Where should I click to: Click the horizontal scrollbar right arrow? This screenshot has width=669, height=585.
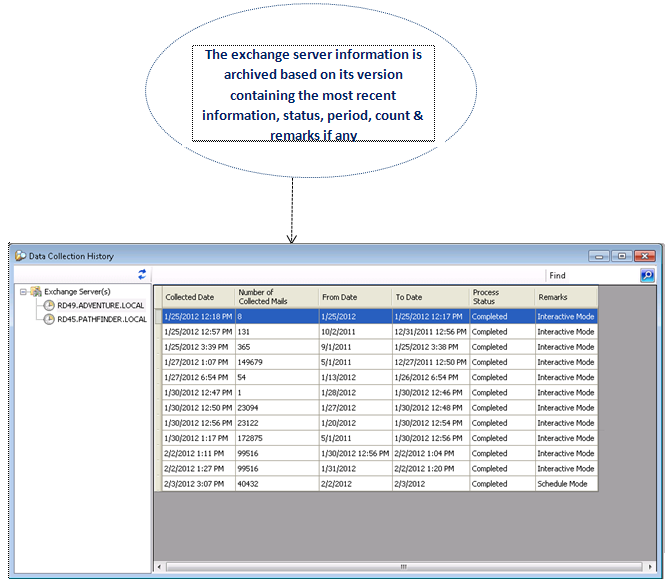point(650,567)
